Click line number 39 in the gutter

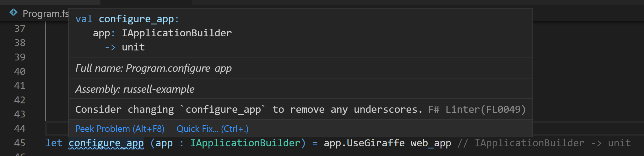[x=20, y=57]
